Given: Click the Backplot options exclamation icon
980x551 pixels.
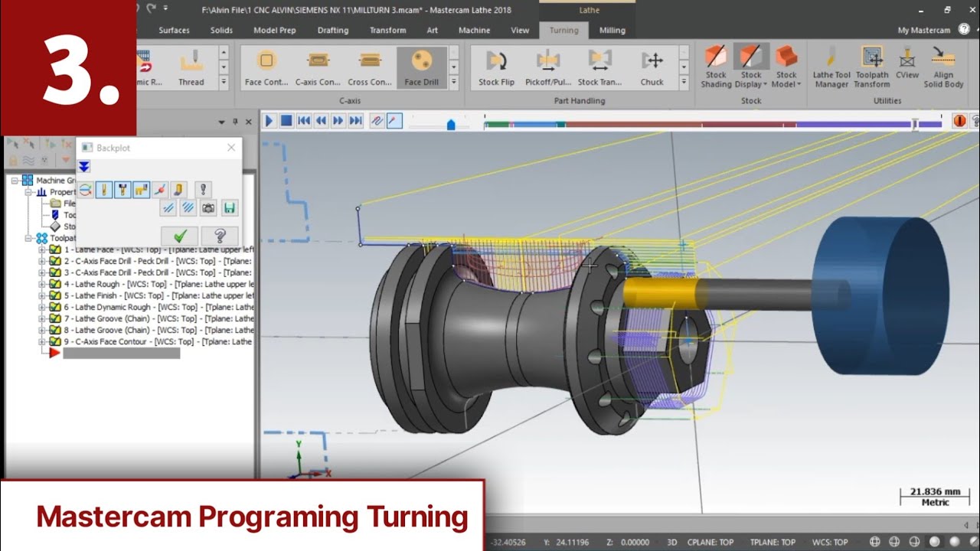Looking at the screenshot, I should [x=202, y=189].
